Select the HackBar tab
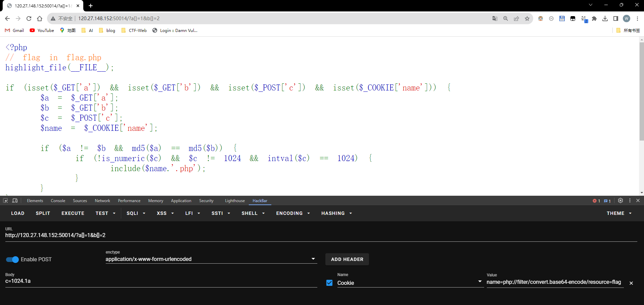 click(260, 201)
